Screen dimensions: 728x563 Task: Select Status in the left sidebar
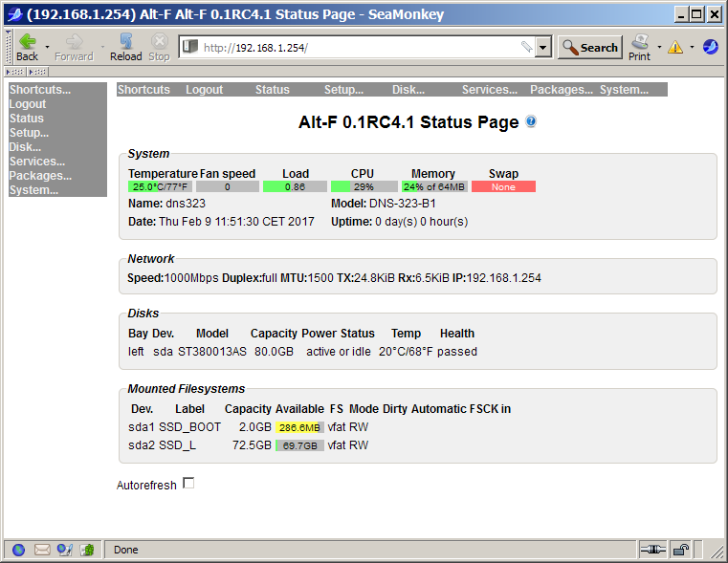coord(27,119)
